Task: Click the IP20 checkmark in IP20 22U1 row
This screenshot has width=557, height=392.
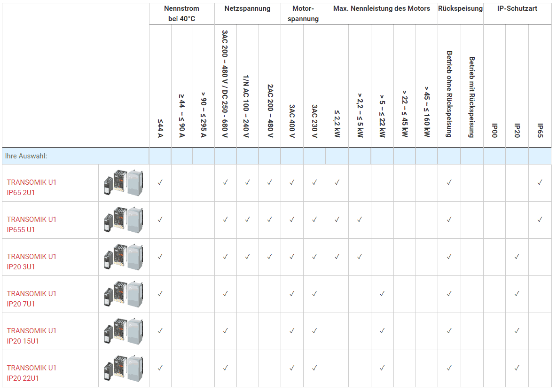Action: point(517,368)
